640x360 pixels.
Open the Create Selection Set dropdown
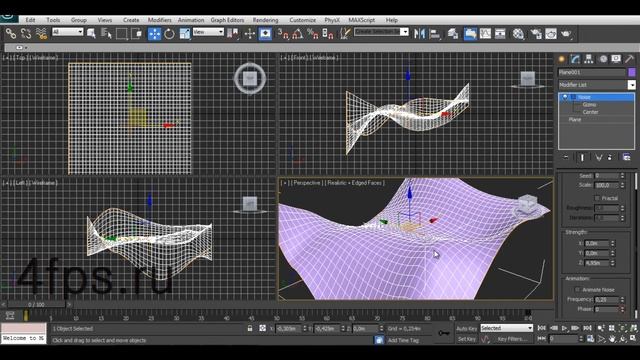[381, 31]
